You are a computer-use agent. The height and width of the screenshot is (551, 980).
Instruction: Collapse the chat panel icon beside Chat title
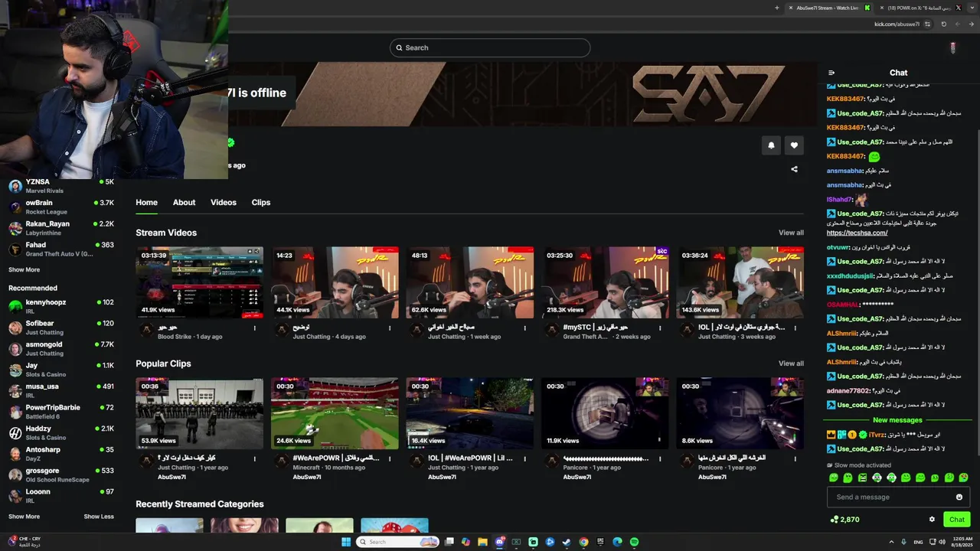tap(831, 73)
